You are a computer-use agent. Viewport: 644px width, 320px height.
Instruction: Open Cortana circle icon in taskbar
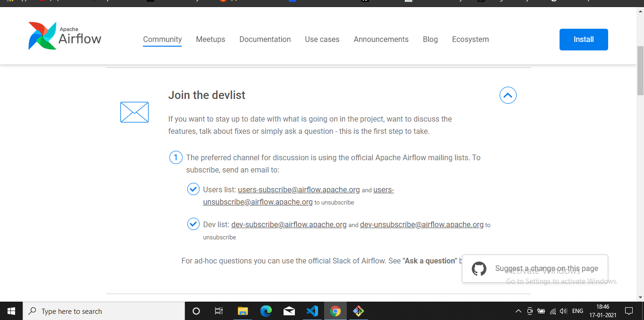pos(196,311)
